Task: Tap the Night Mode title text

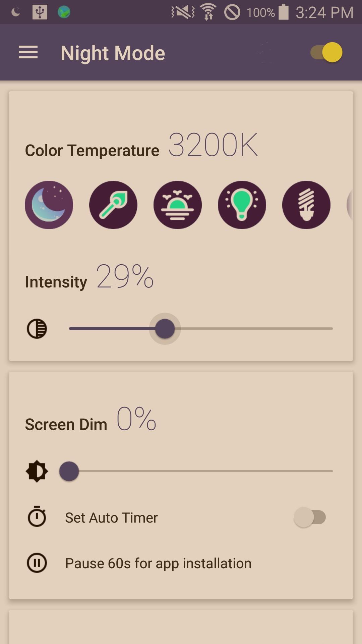Action: tap(113, 53)
